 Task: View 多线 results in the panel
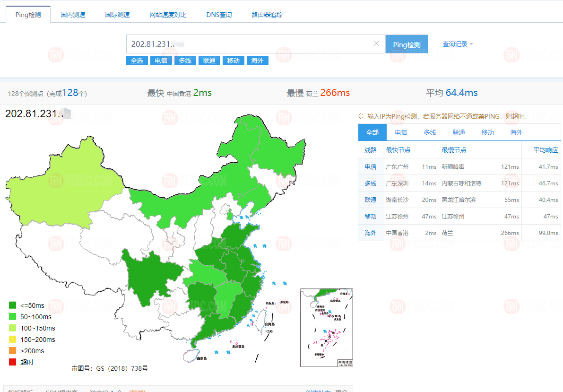coord(429,132)
